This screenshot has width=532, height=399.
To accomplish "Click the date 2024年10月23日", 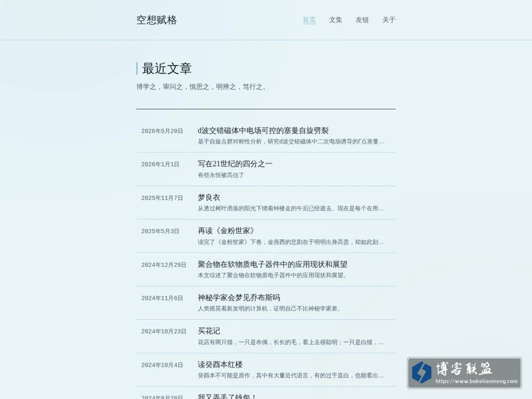I will point(164,332).
